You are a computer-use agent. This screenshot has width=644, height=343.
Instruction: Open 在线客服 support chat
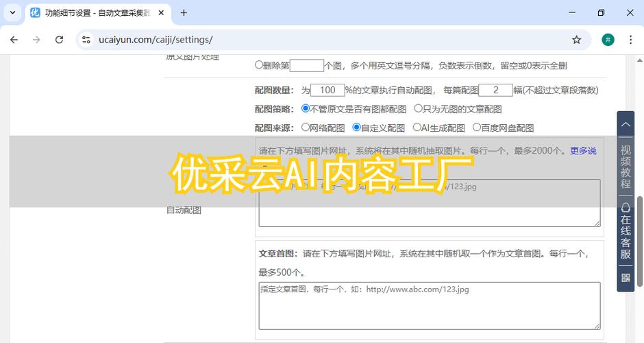[626, 230]
